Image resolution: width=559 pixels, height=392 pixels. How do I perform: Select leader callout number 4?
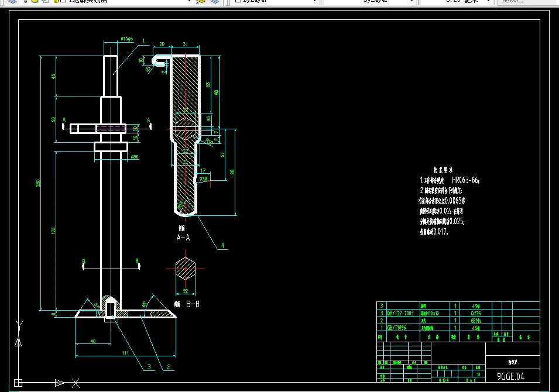pyautogui.click(x=223, y=245)
